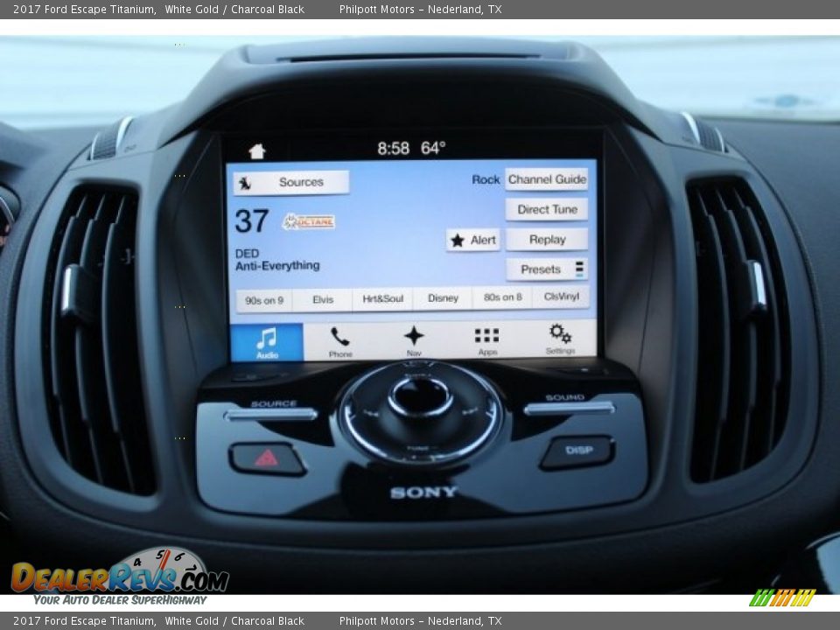Open Settings via the gears icon
This screenshot has height=630, width=840.
coord(560,339)
